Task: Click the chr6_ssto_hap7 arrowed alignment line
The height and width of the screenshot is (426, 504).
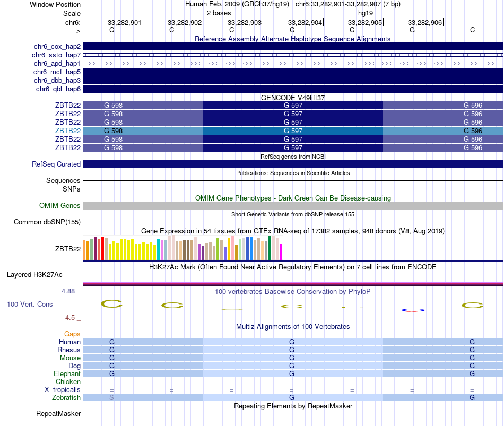Action: coord(293,55)
